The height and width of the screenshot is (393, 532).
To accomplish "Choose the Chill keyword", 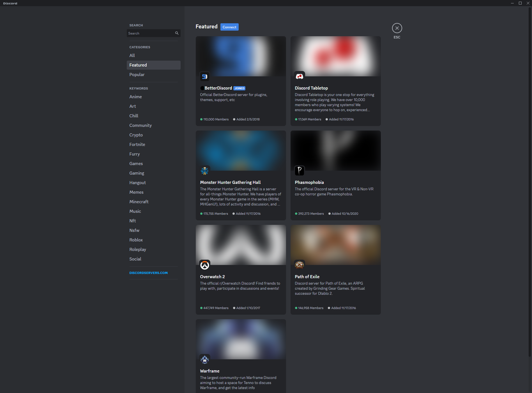I will [153, 116].
